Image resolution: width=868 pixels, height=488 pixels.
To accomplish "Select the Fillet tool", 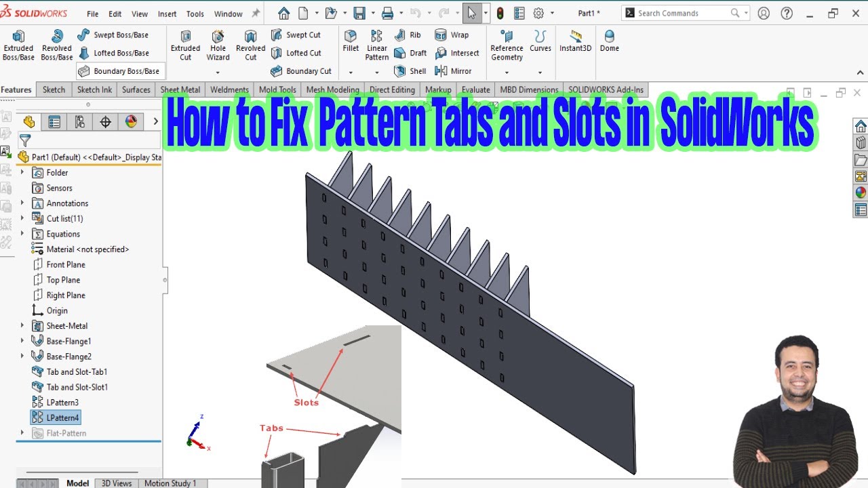I will [x=351, y=41].
